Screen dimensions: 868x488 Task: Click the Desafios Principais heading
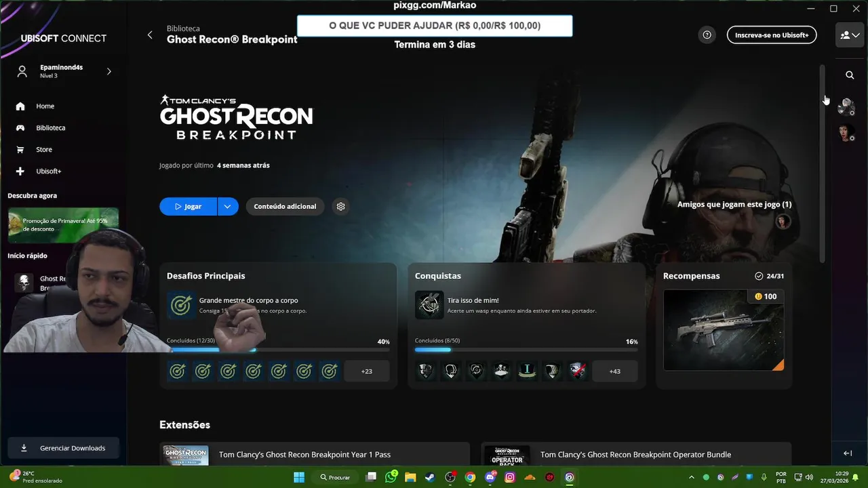[x=206, y=276]
